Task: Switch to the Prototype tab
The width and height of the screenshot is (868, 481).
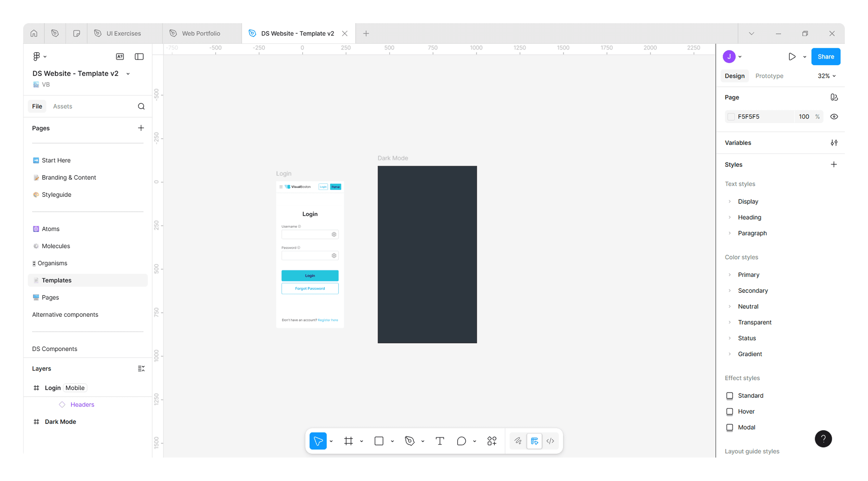Action: click(769, 76)
